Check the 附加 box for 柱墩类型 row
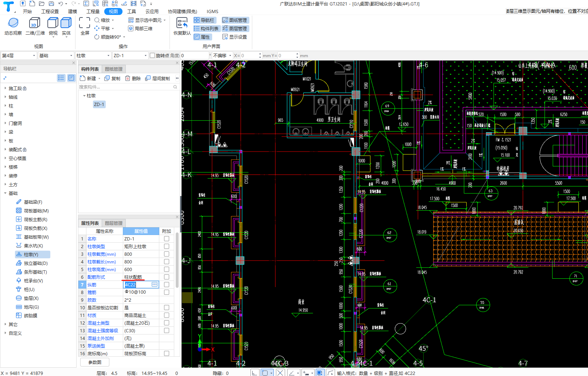 pos(167,246)
